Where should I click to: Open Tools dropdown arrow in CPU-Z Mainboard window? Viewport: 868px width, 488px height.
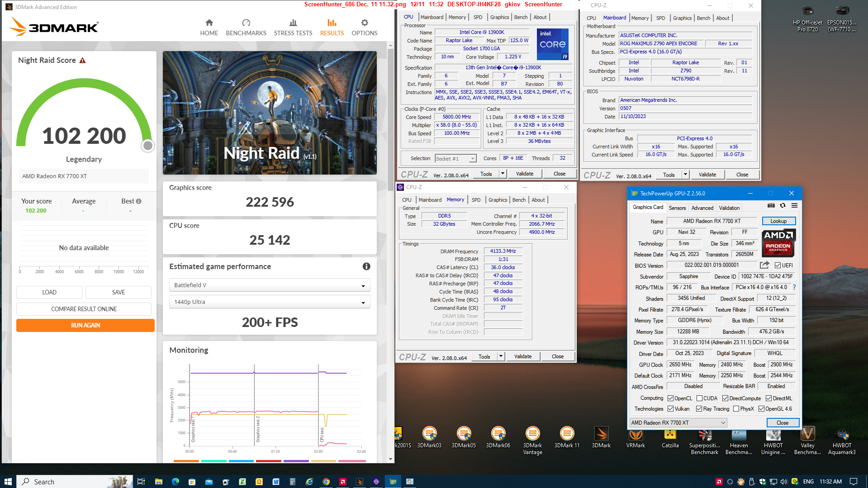click(685, 175)
